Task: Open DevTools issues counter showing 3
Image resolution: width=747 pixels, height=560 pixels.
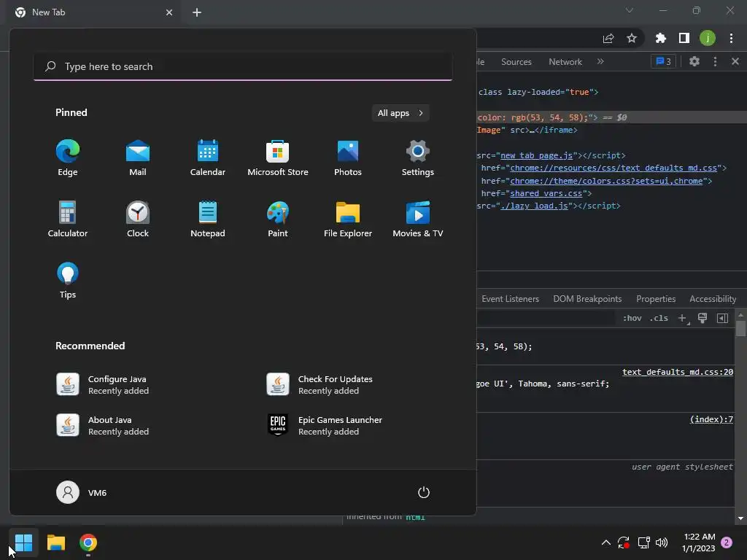Action: (663, 61)
